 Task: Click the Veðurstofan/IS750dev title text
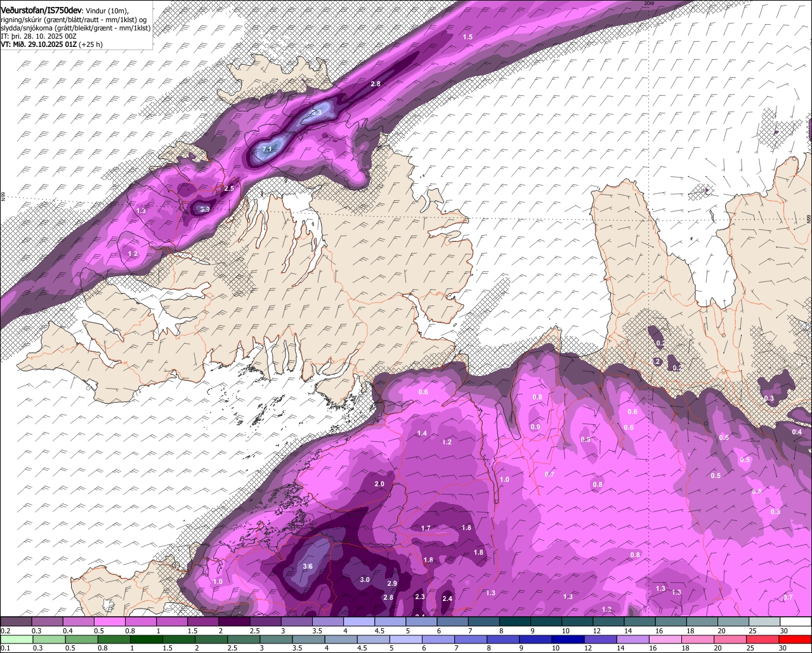41,10
